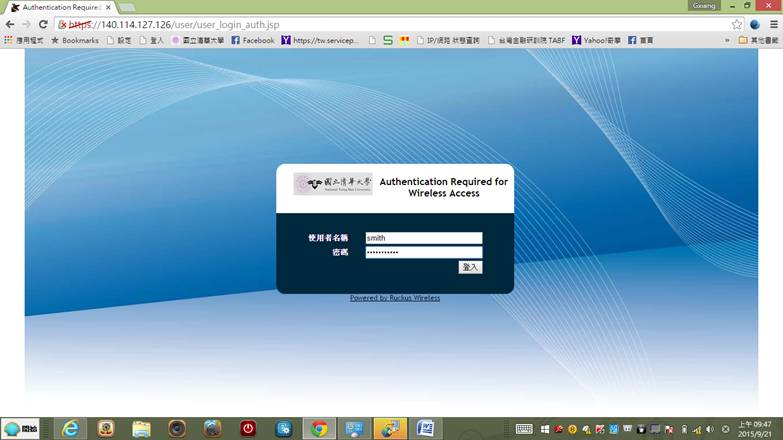Viewport: 783px width, 440px height.
Task: Click the insecure HTTPS warning icon
Action: coord(62,24)
